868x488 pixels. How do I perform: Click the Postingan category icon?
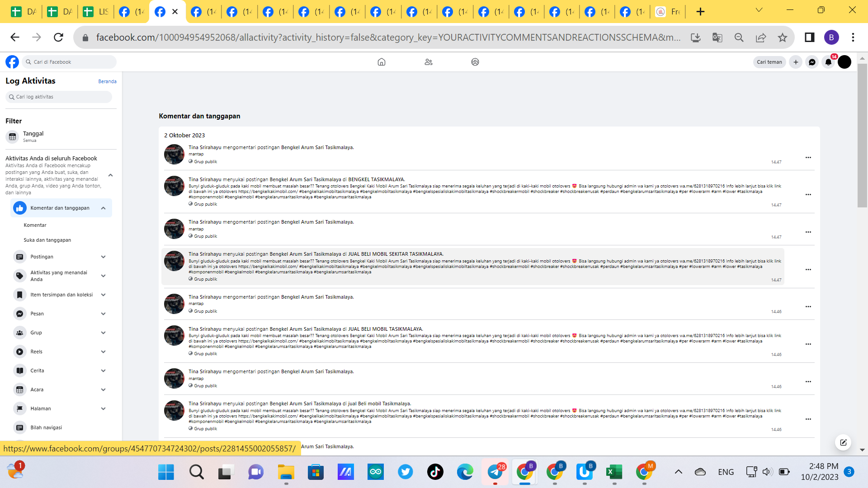point(19,257)
